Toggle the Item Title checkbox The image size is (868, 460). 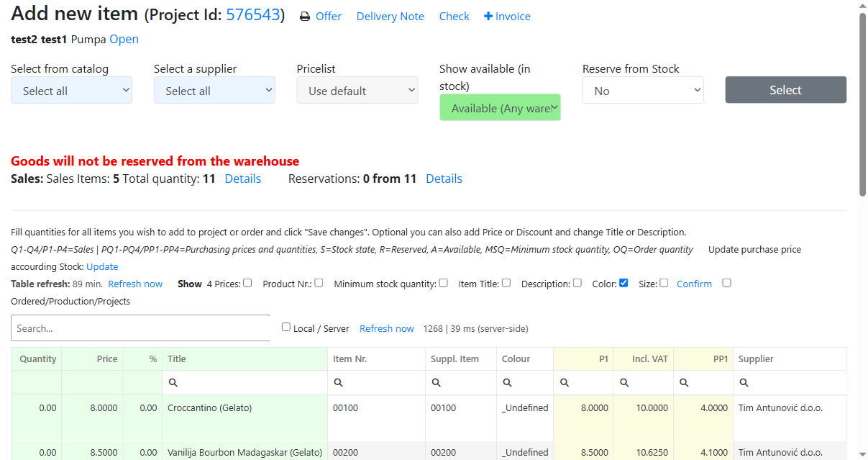tap(506, 283)
